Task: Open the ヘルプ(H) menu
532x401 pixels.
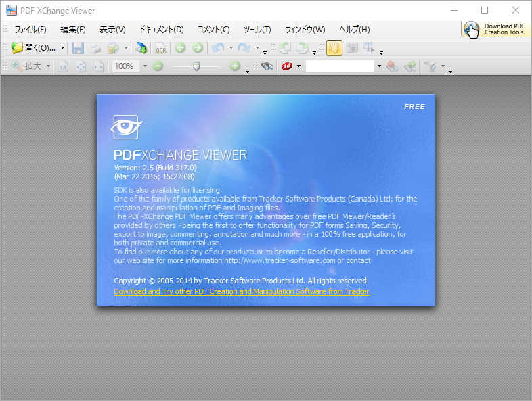Action: pyautogui.click(x=354, y=30)
